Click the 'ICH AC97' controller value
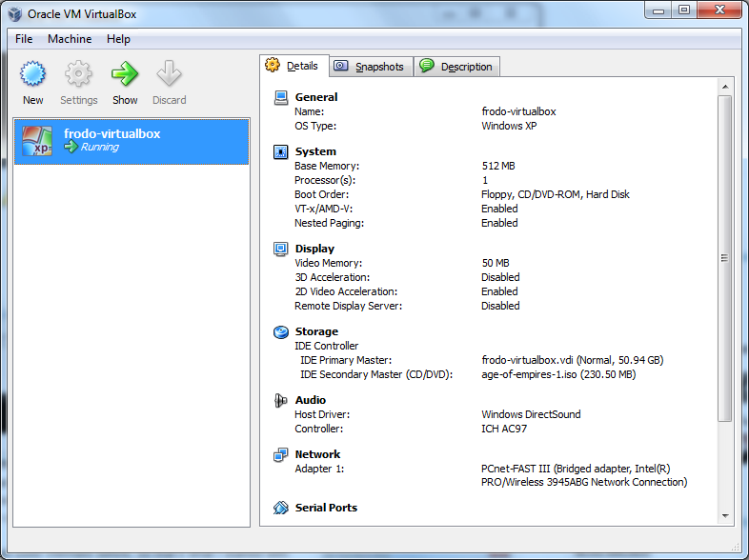 coord(504,429)
